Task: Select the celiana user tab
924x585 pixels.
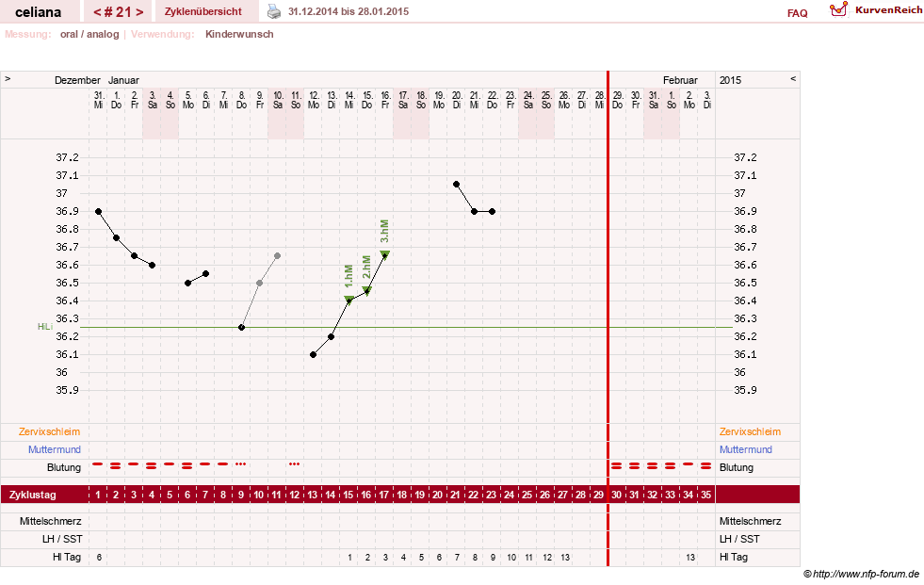Action: click(x=39, y=12)
